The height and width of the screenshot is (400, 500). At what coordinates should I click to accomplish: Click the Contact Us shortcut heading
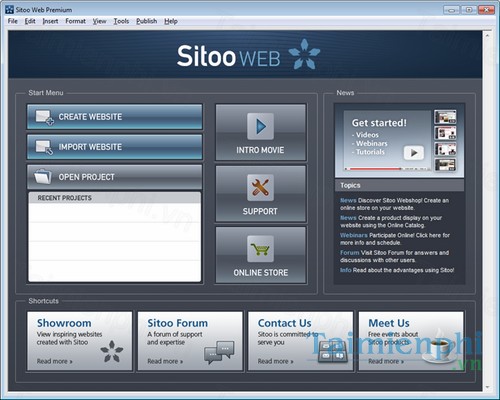pyautogui.click(x=285, y=323)
